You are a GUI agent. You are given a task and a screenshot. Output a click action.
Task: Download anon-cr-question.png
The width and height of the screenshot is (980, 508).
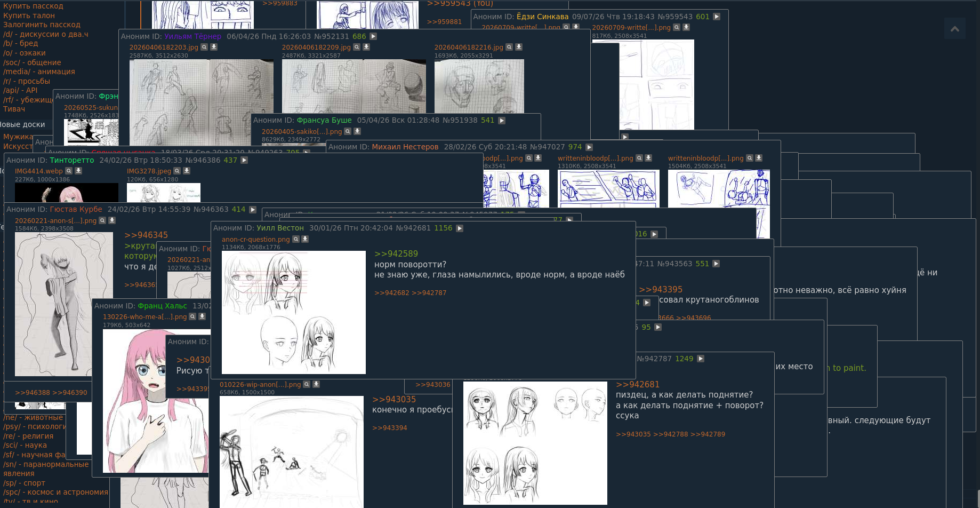coord(305,239)
